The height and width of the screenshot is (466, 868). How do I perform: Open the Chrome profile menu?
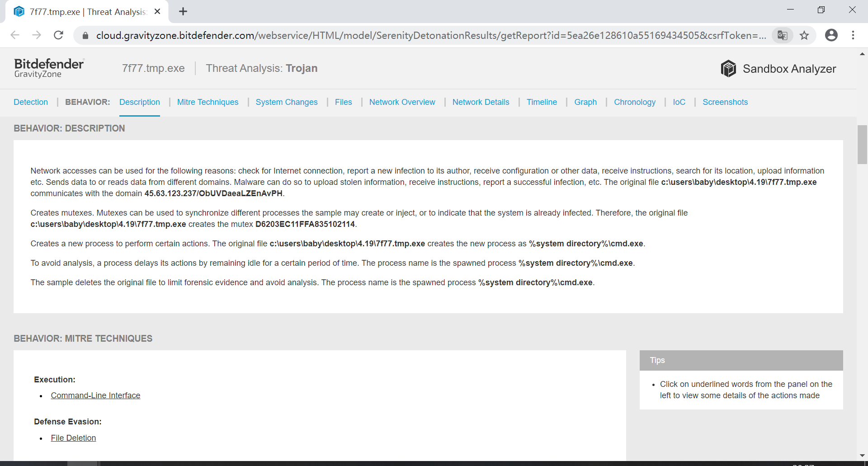[x=831, y=35]
